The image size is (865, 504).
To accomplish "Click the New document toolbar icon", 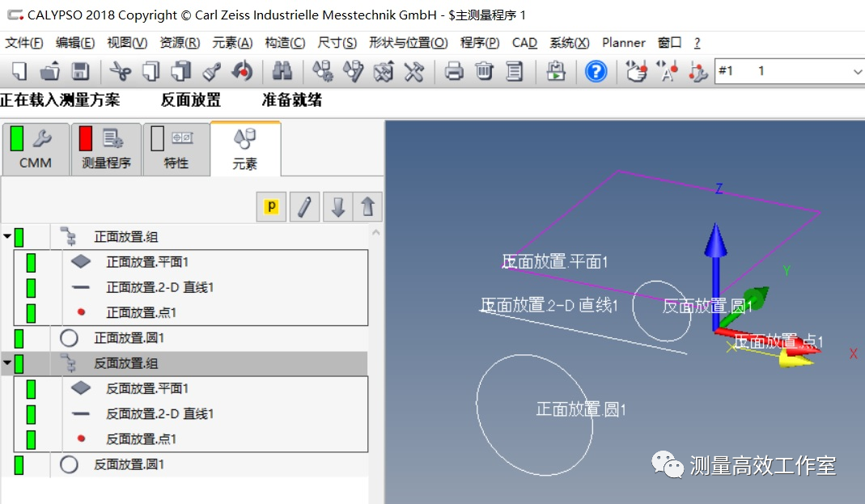I will (x=19, y=71).
